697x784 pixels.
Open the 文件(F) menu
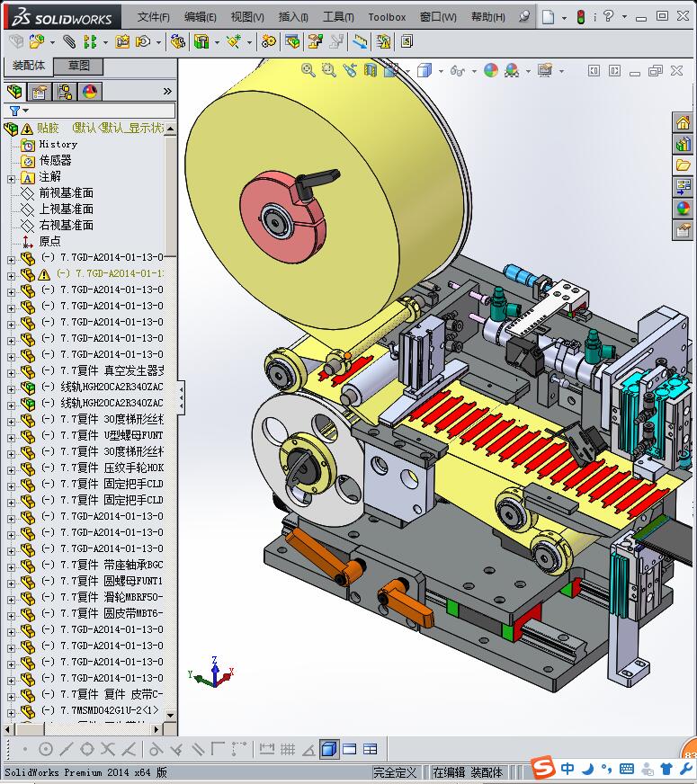(154, 17)
